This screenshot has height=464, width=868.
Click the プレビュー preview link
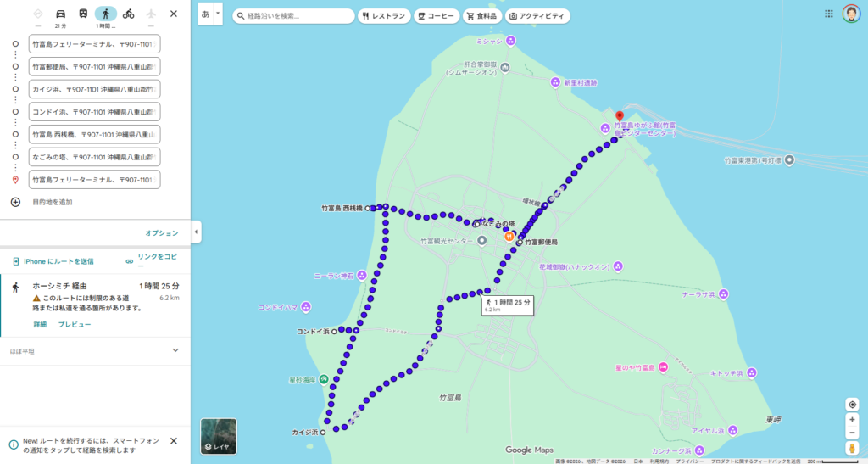pos(75,325)
